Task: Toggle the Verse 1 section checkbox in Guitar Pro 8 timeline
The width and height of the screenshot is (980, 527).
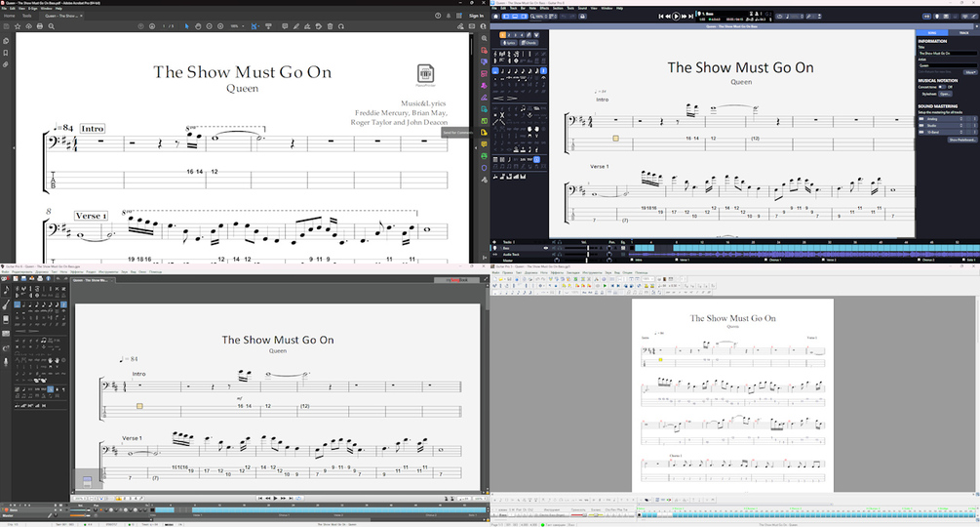Action: [x=677, y=260]
